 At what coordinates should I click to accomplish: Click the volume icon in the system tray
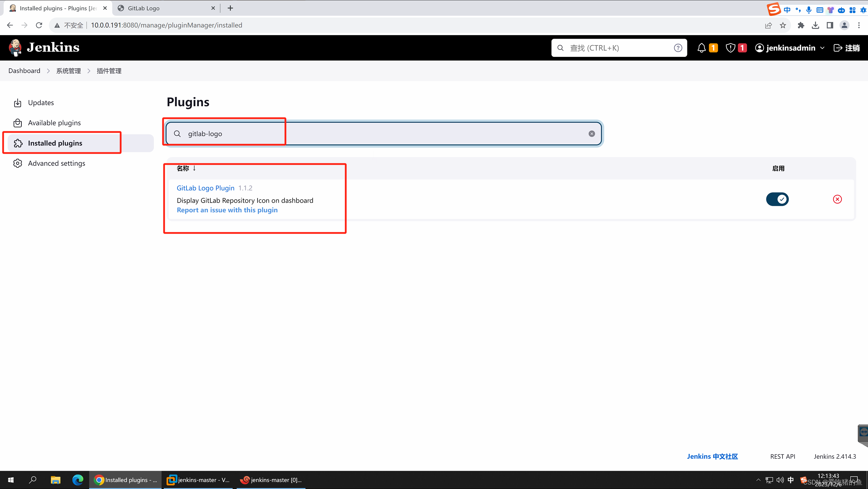tap(780, 480)
